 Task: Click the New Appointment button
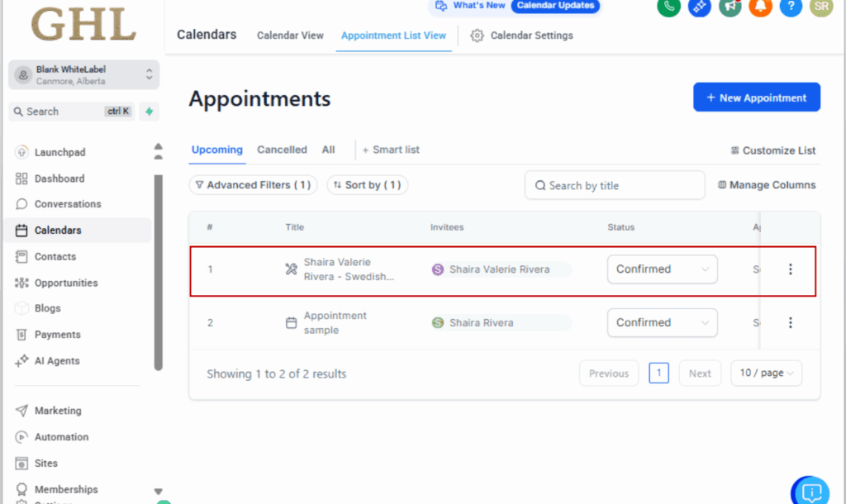click(756, 97)
